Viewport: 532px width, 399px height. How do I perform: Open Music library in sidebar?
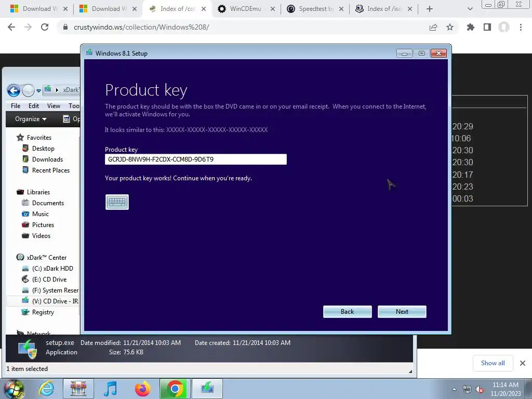35,214
